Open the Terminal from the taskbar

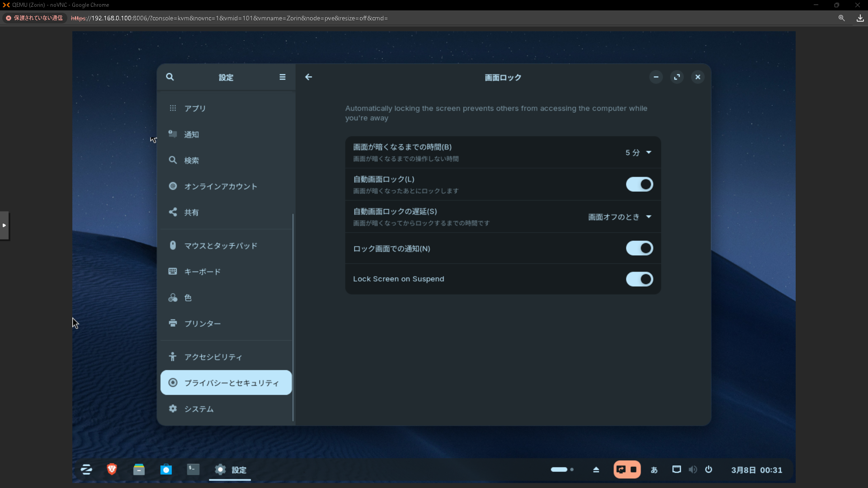point(193,469)
